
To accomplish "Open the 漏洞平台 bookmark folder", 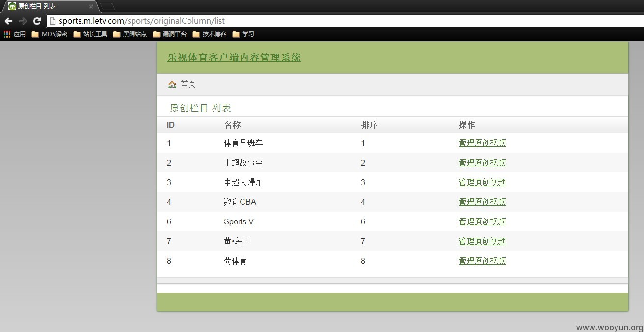I will click(169, 34).
